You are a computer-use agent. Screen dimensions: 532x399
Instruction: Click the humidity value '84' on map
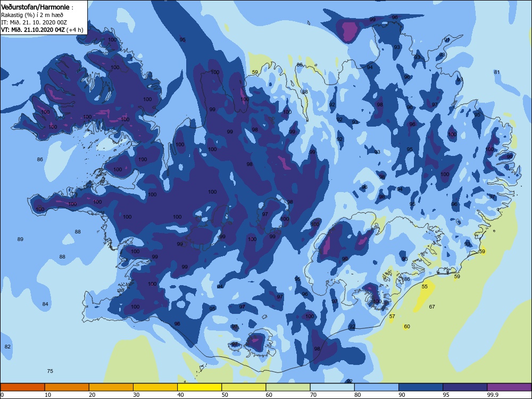point(45,304)
